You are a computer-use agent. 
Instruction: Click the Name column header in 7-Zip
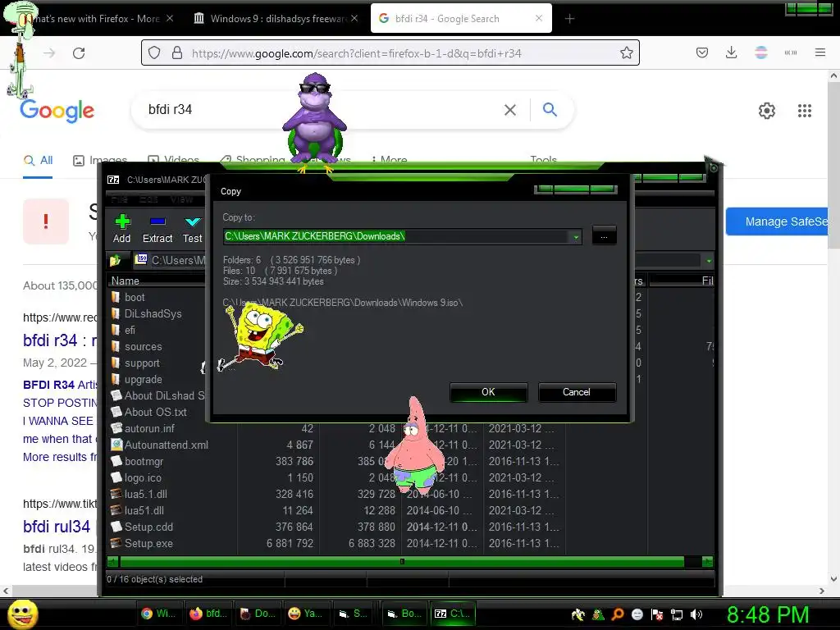(157, 281)
